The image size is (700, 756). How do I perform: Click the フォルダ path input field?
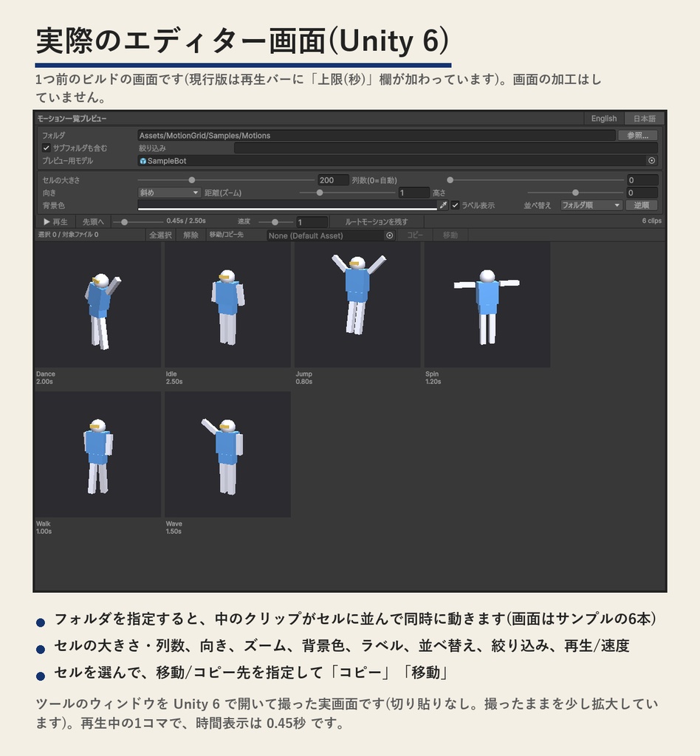point(377,136)
